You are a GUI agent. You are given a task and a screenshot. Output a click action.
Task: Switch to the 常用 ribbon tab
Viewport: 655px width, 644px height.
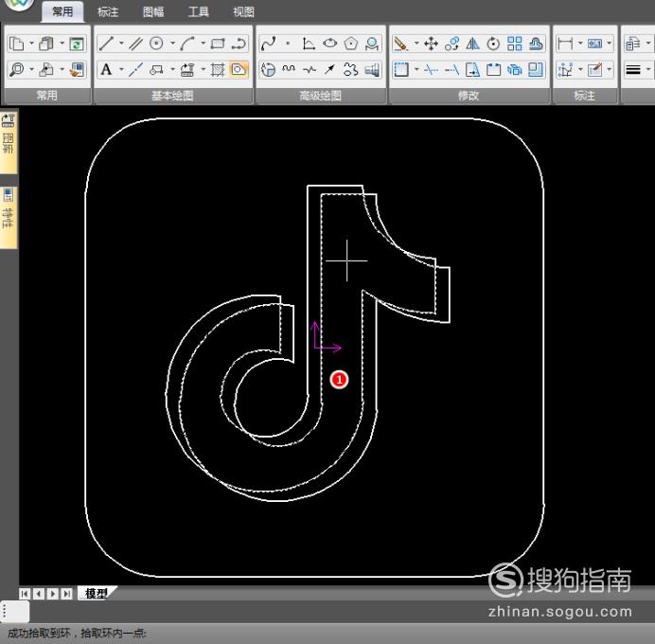[62, 11]
